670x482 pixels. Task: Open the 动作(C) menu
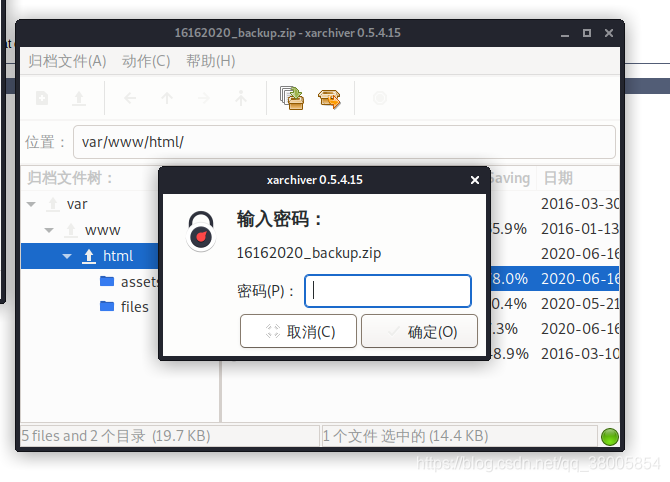pos(146,61)
